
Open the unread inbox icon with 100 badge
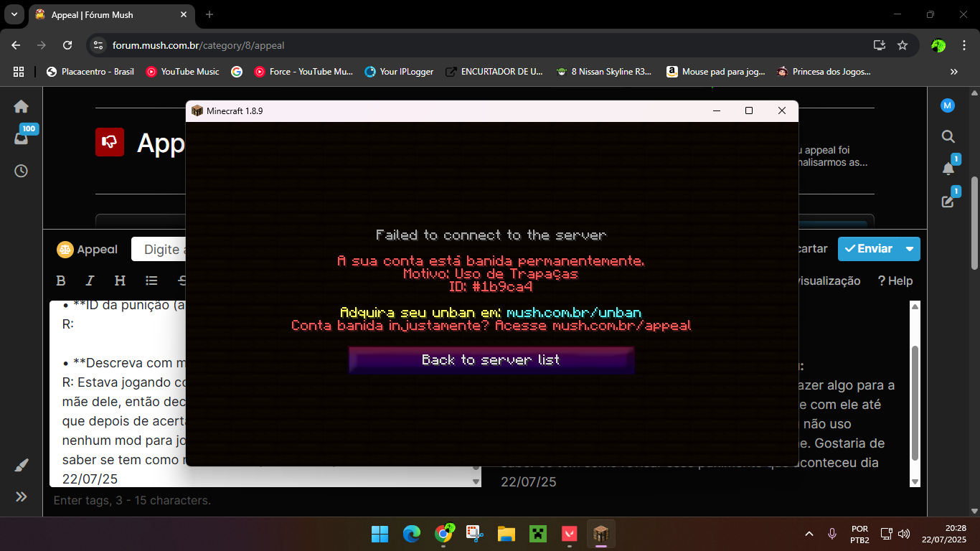tap(22, 137)
